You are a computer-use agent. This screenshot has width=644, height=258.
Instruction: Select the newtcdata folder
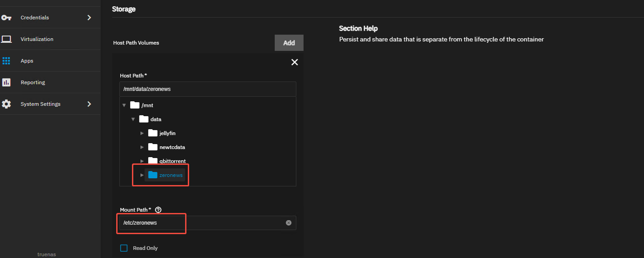tap(172, 147)
